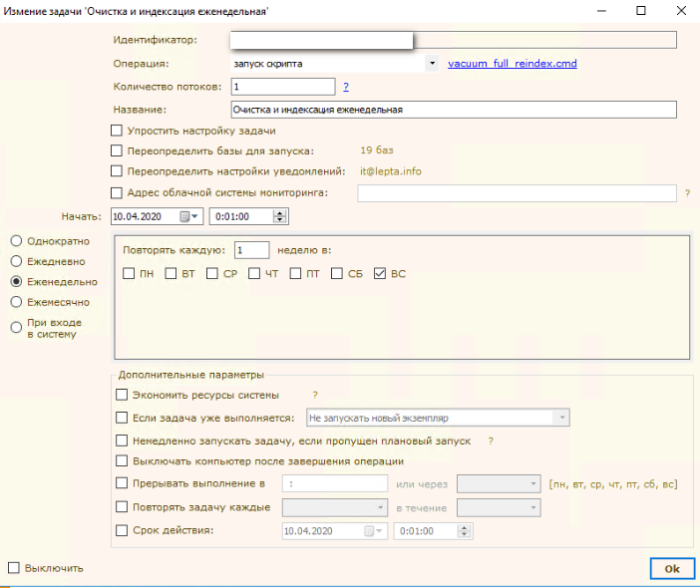700x588 pixels.
Task: Click the question mark beside cloud monitoring address
Action: coord(687,193)
